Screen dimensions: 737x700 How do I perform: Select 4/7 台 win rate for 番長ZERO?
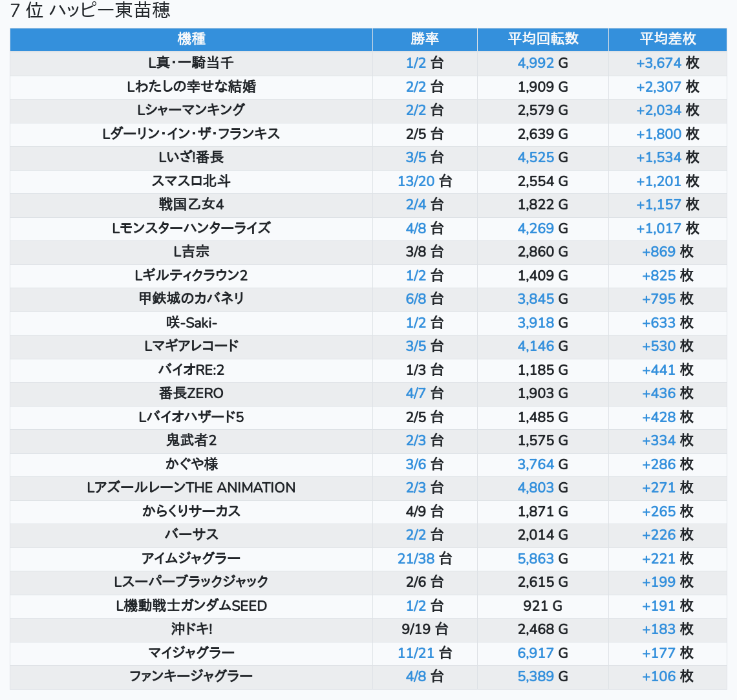click(425, 393)
